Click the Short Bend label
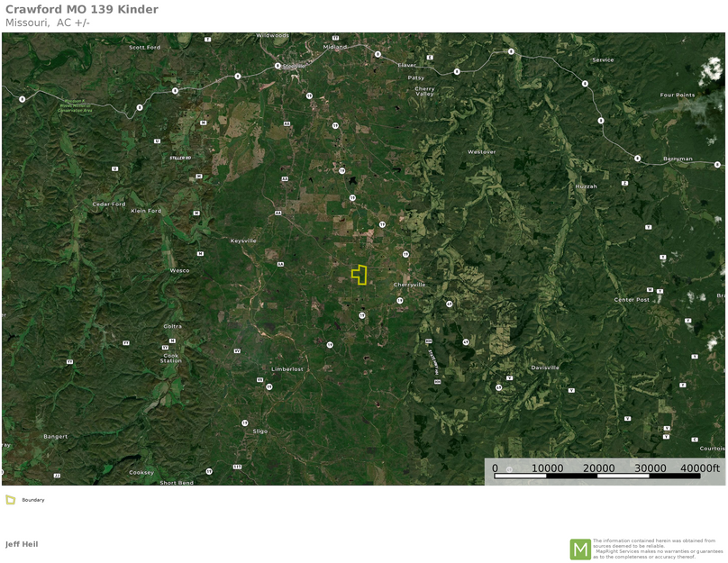728x563 pixels. 177,483
